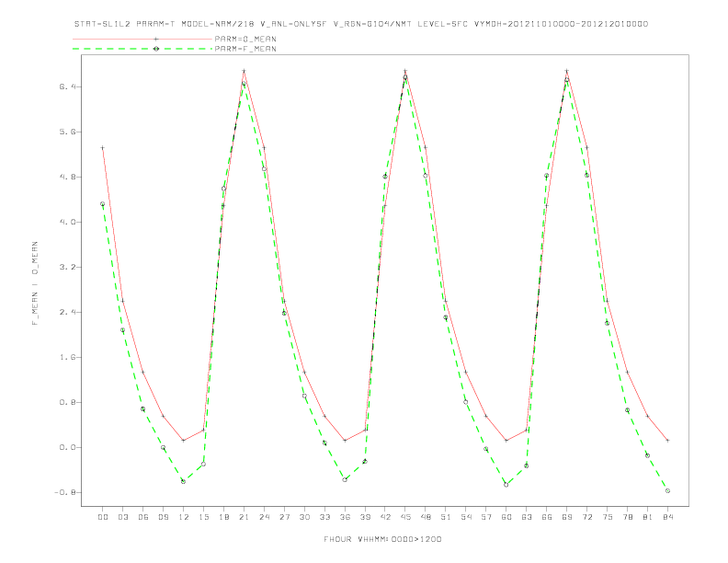Image resolution: width=728 pixels, height=563 pixels.
Task: Click the x-axis tick label 45
Action: coord(405,517)
